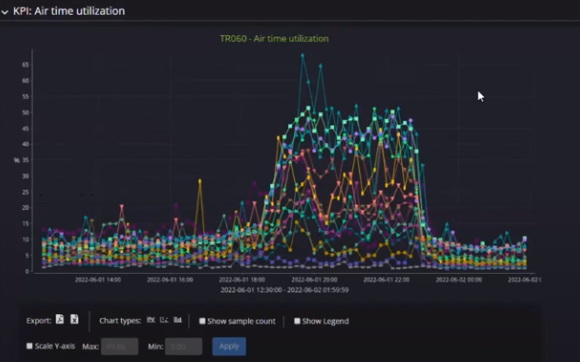Click the time range text below chart
The image size is (580, 362).
(284, 290)
